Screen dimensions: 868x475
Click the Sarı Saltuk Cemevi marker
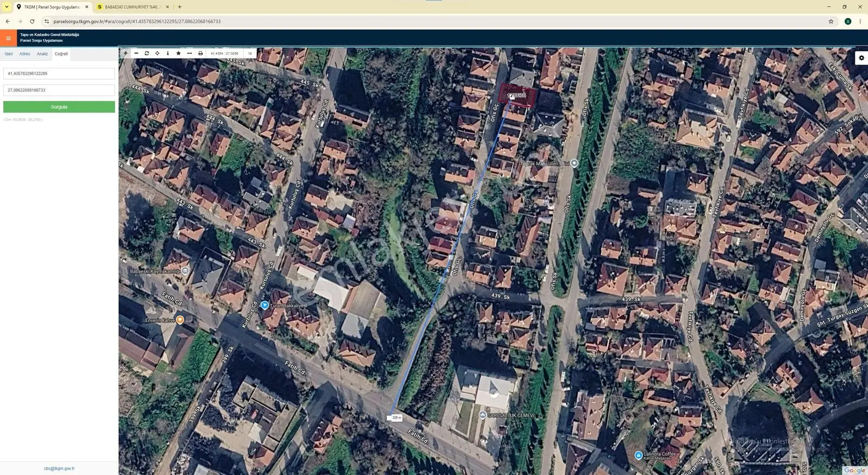pyautogui.click(x=482, y=415)
